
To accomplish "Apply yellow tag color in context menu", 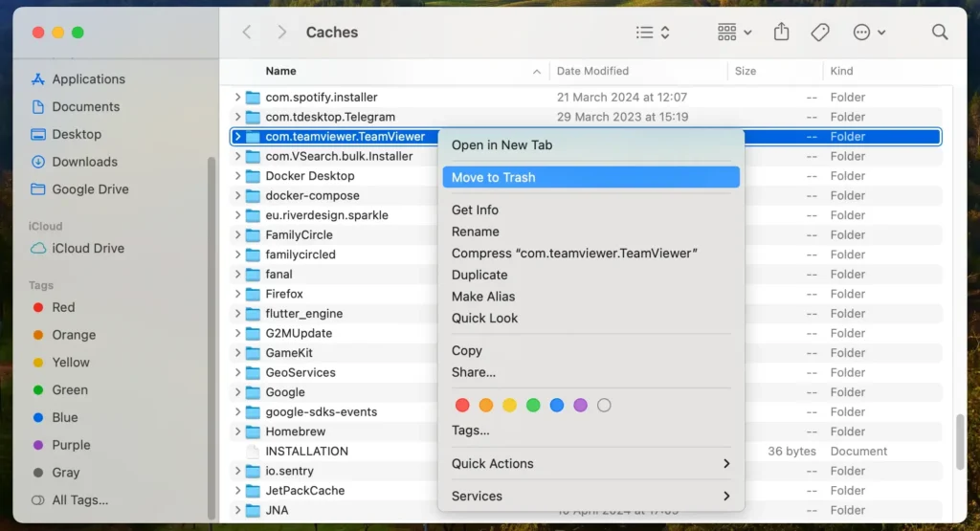I will coord(509,406).
